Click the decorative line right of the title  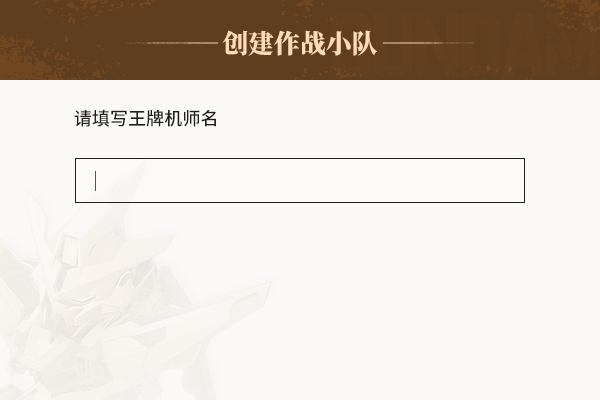coord(428,43)
